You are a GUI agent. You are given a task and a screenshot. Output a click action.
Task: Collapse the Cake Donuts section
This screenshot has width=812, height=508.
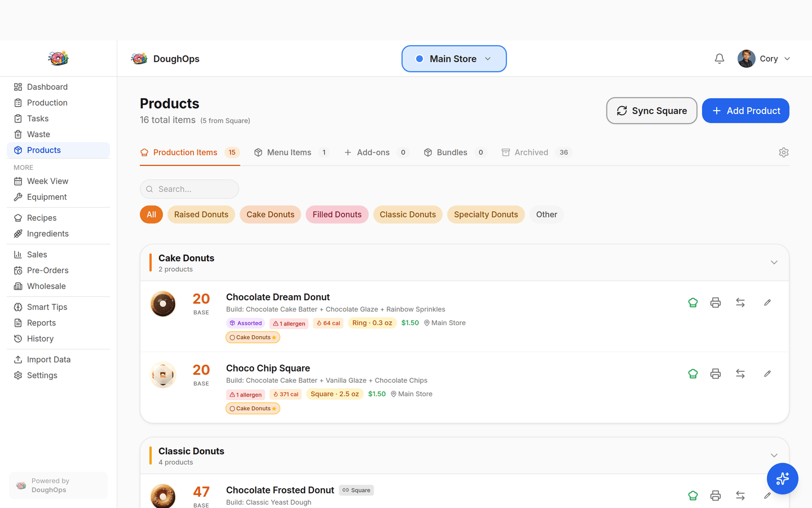774,262
